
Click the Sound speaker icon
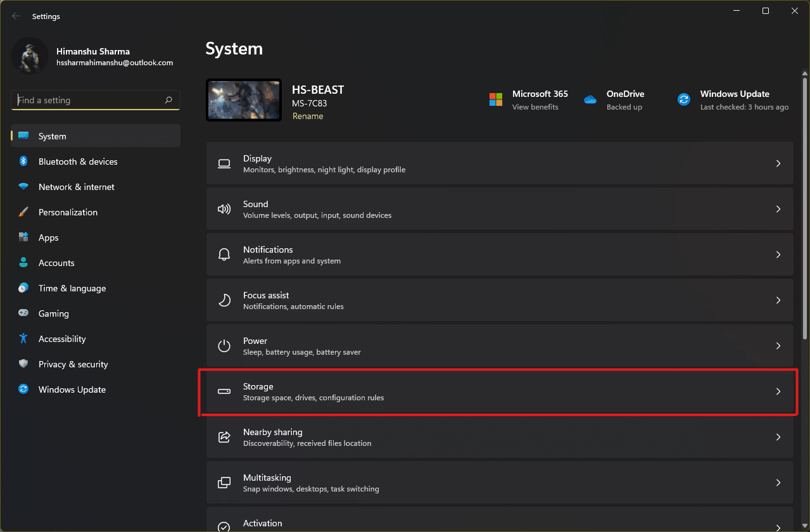pyautogui.click(x=224, y=209)
